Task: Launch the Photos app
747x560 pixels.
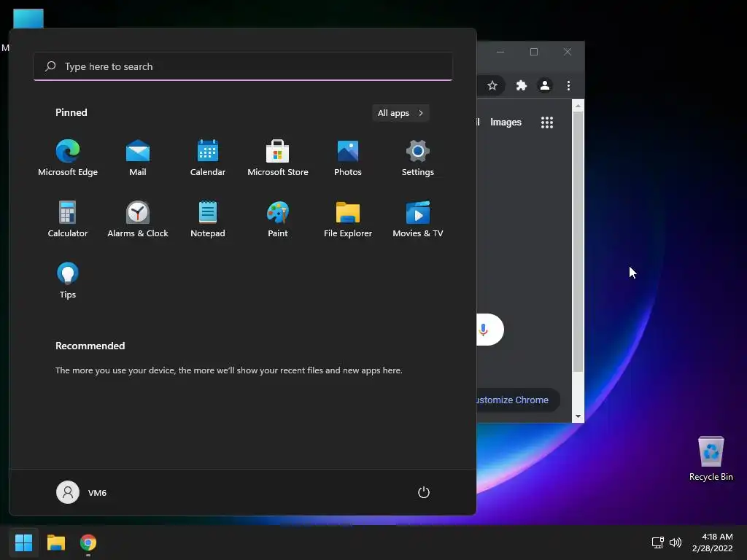Action: [x=348, y=158]
